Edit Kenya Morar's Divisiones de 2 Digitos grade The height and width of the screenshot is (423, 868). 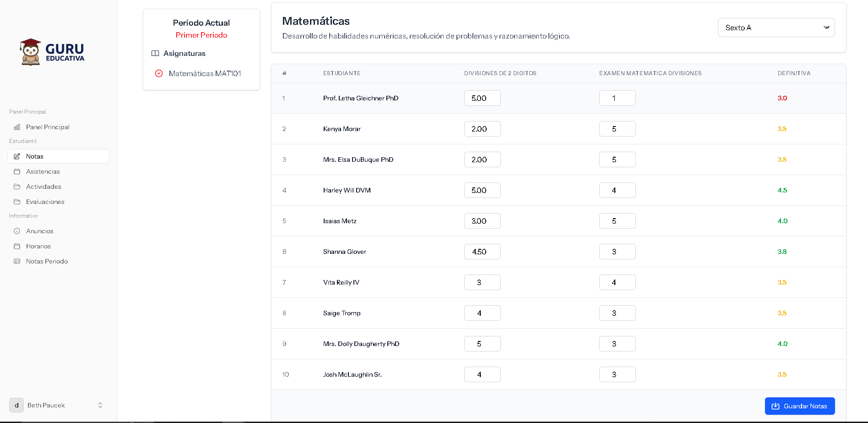click(482, 129)
